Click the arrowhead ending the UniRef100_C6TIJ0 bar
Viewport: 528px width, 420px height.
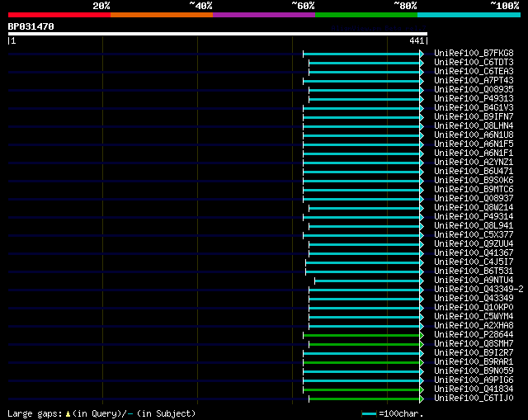click(422, 399)
